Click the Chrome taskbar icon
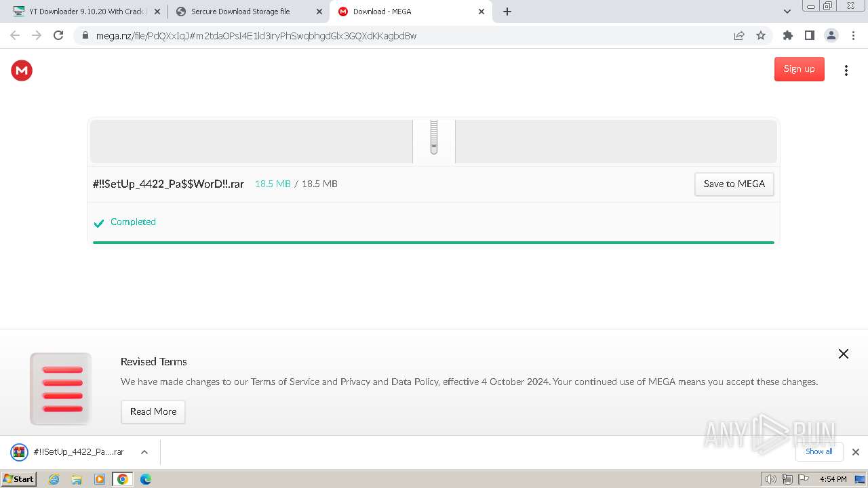This screenshot has width=868, height=488. click(x=123, y=479)
